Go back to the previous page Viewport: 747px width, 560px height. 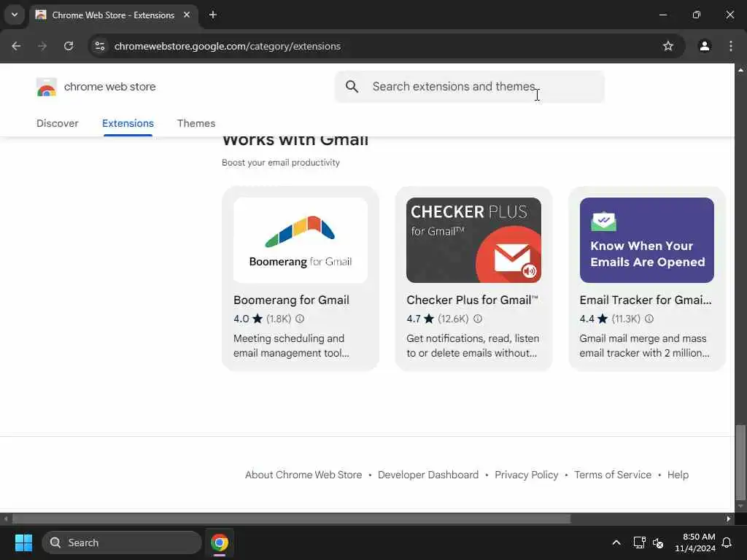click(16, 46)
